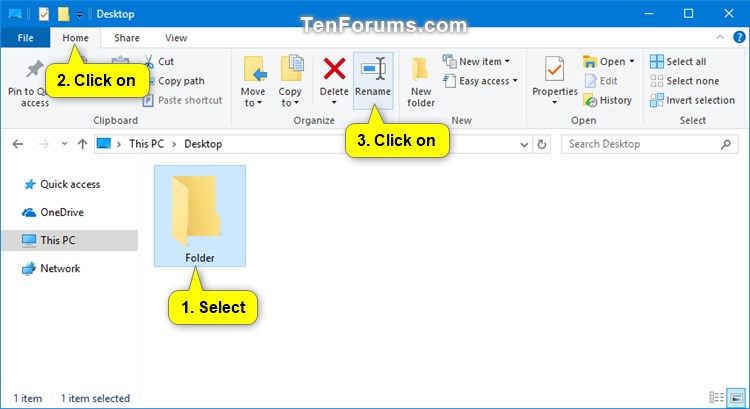Click This PC in the address bar

click(146, 144)
